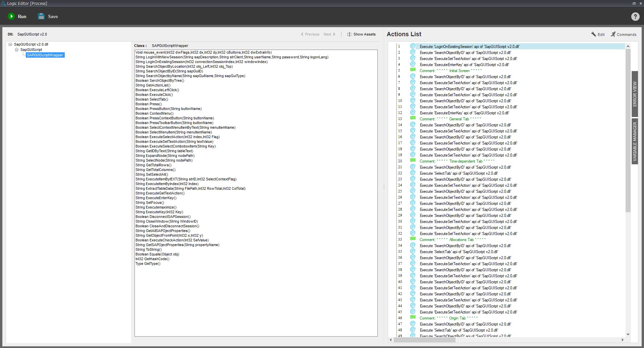The height and width of the screenshot is (348, 644).
Task: Click the Actions List horizontal scrollbar thumb
Action: click(x=424, y=340)
